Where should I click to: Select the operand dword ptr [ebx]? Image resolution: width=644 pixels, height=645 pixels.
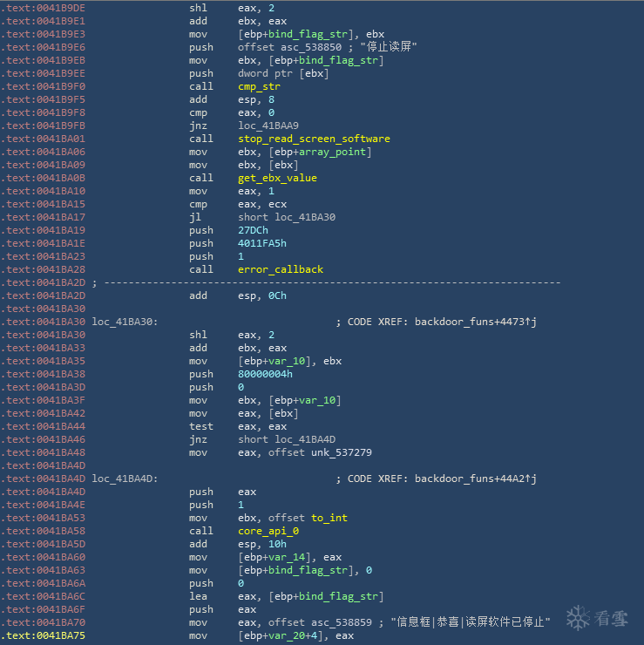tap(283, 73)
